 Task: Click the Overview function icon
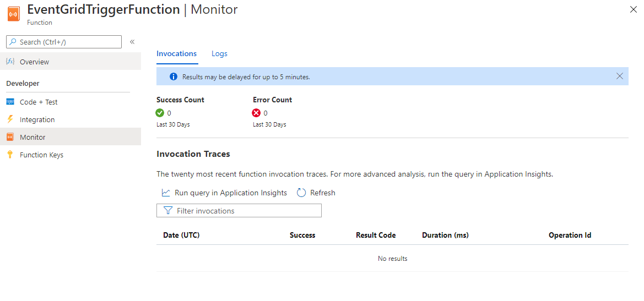tap(10, 62)
